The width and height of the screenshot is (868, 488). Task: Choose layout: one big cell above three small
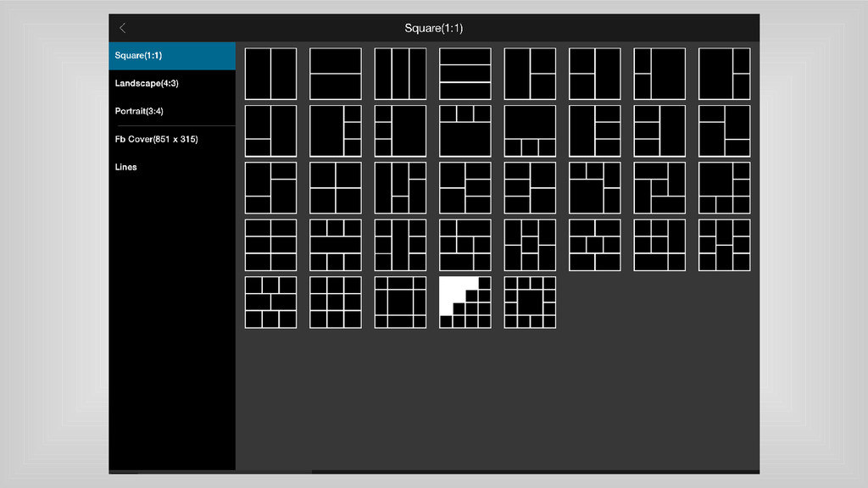click(x=530, y=131)
